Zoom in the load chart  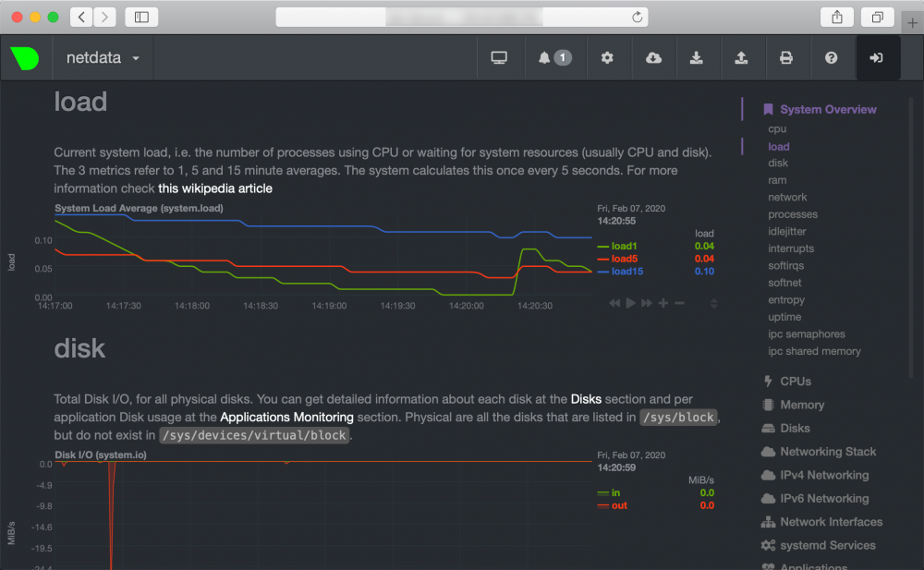[x=663, y=303]
